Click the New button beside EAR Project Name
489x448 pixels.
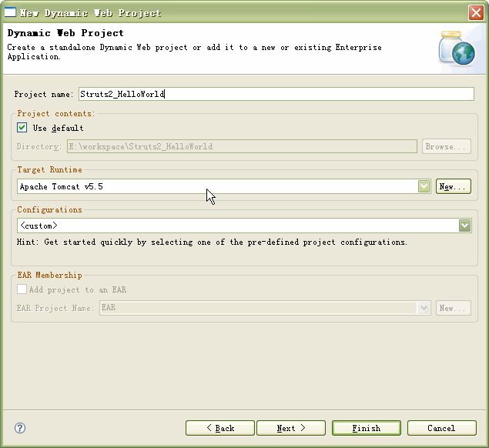pos(453,308)
